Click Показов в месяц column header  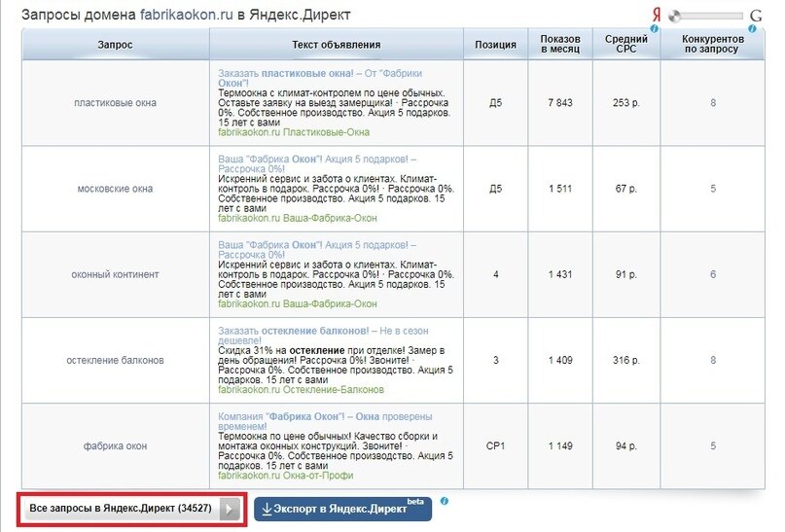[x=560, y=44]
